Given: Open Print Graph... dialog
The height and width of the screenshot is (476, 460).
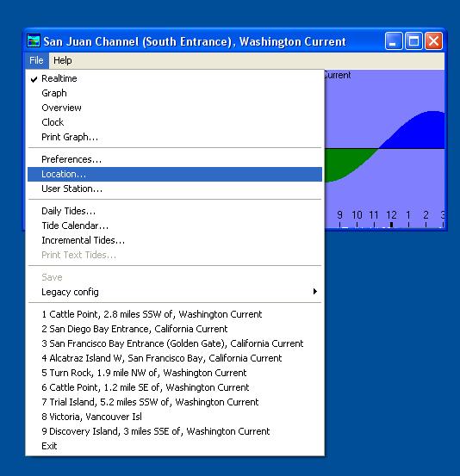Looking at the screenshot, I should tap(175, 137).
